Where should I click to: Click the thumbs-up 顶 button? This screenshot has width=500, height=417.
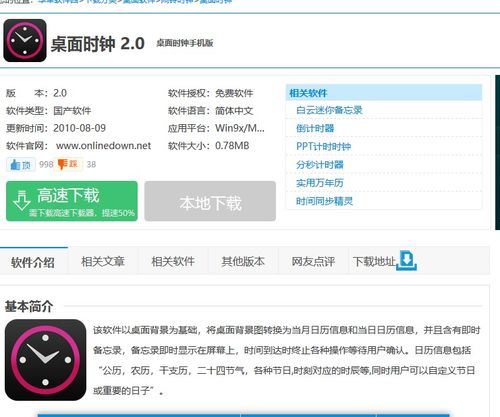click(21, 164)
